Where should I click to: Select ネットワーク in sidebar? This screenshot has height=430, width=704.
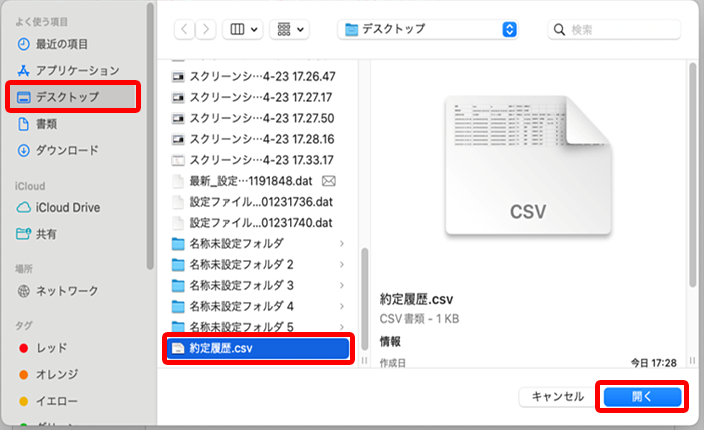(x=67, y=291)
